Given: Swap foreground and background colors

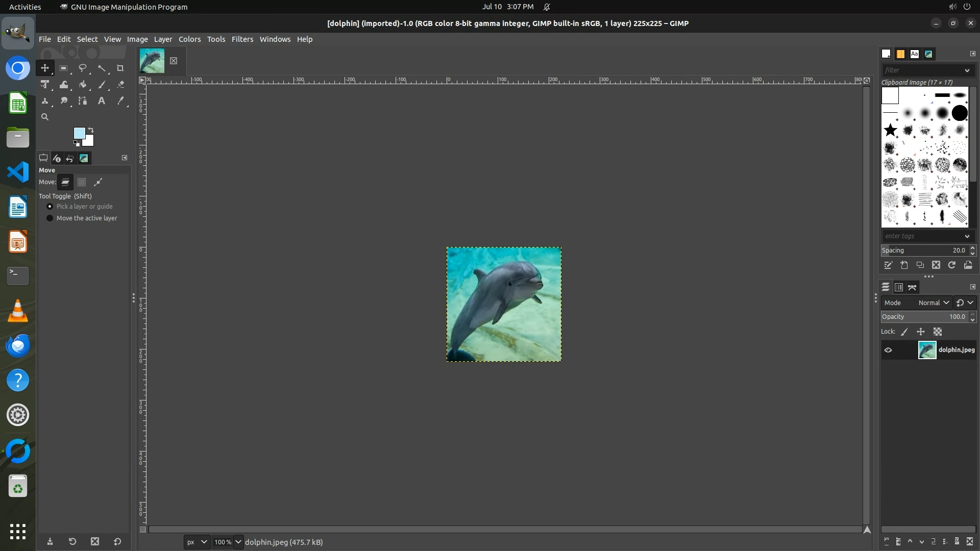Looking at the screenshot, I should pyautogui.click(x=91, y=130).
